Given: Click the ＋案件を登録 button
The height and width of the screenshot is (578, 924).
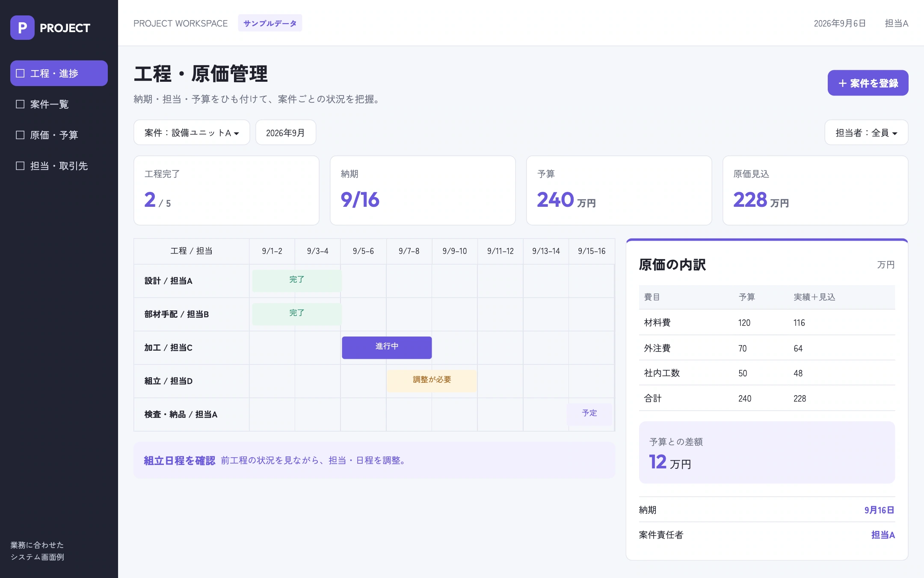Looking at the screenshot, I should [x=868, y=83].
